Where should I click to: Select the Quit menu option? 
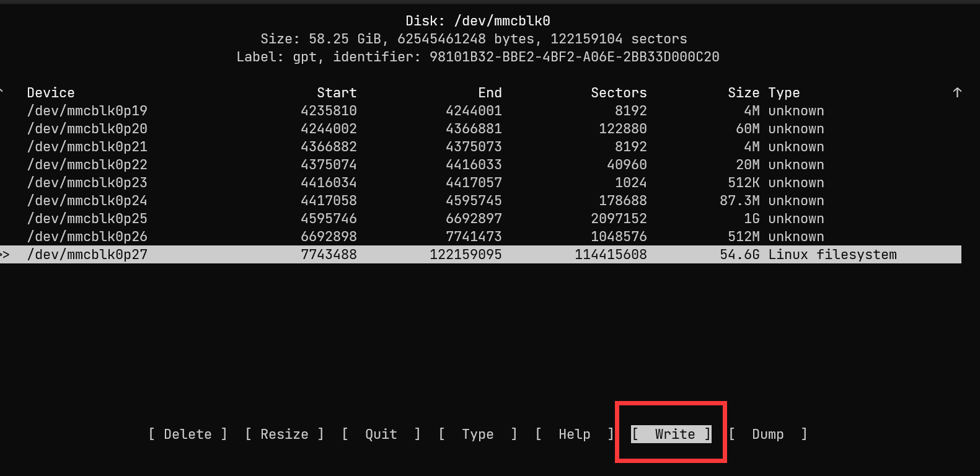pos(381,434)
